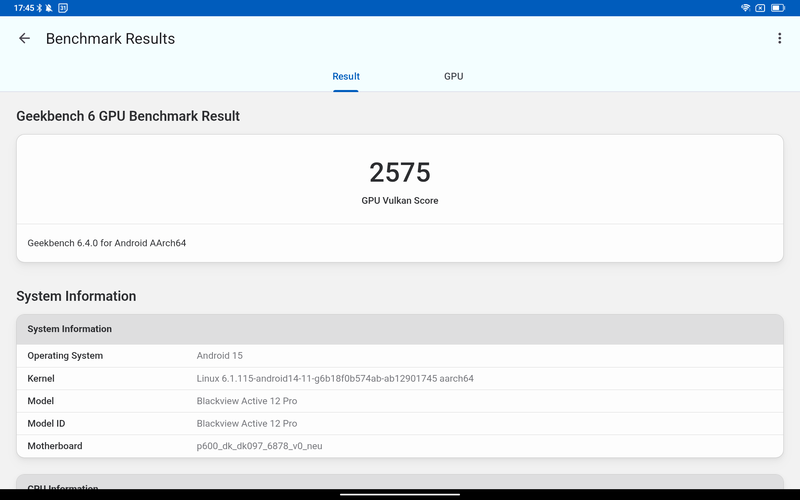Tap Blackview Active 12 Pro in Model ID row

tap(247, 423)
